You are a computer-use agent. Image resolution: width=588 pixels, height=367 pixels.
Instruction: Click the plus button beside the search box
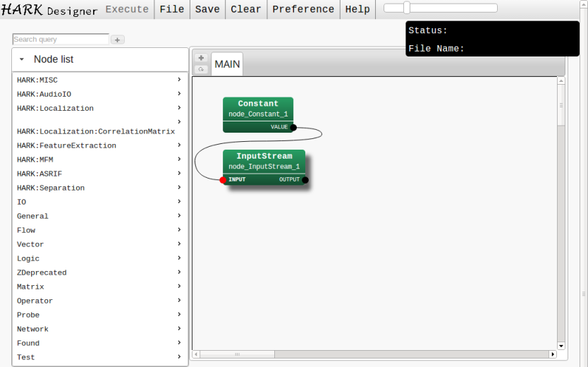pyautogui.click(x=118, y=40)
